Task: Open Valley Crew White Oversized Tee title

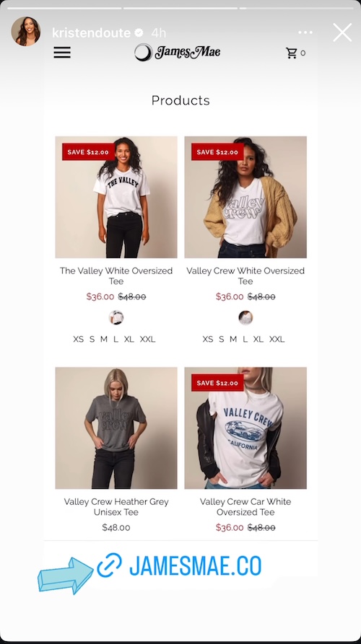Action: click(x=245, y=276)
